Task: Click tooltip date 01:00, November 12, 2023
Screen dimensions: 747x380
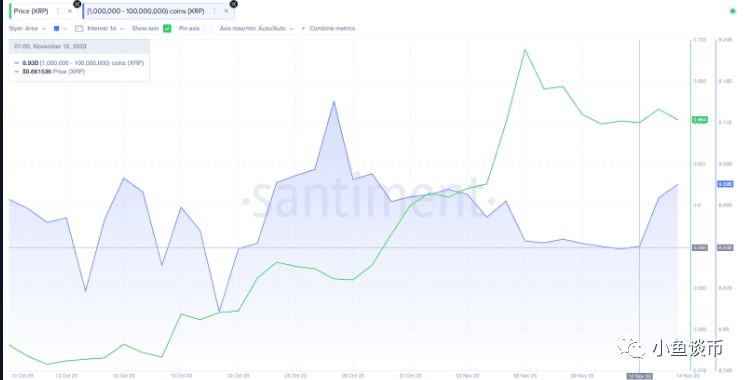Action: tap(50, 46)
